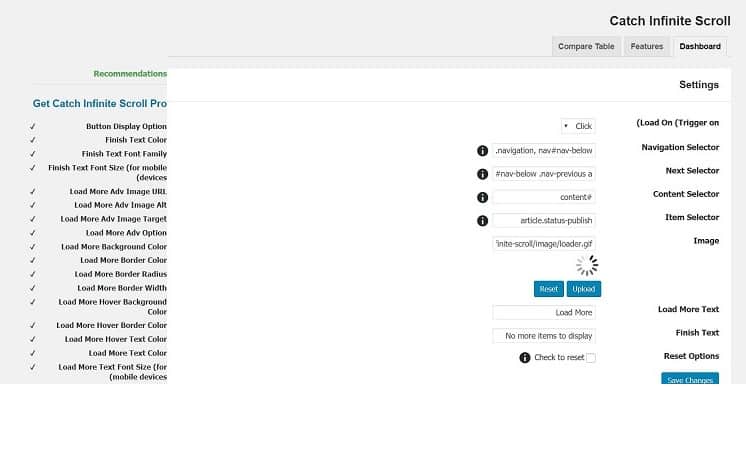
Task: Click Load More Adv Image Alt text
Action: [120, 205]
